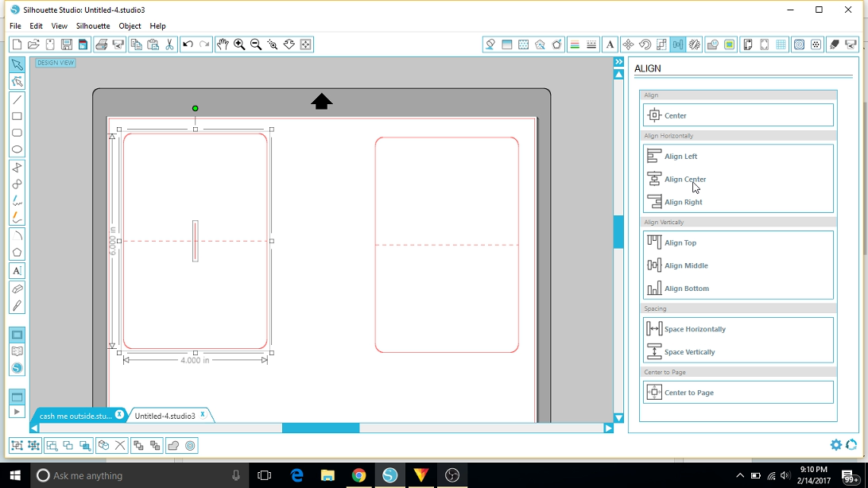868x488 pixels.
Task: Click the Offset icon in bottom toolbar
Action: pyautogui.click(x=190, y=445)
